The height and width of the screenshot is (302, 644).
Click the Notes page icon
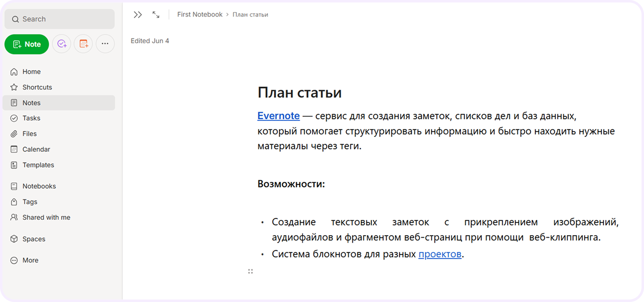14,103
